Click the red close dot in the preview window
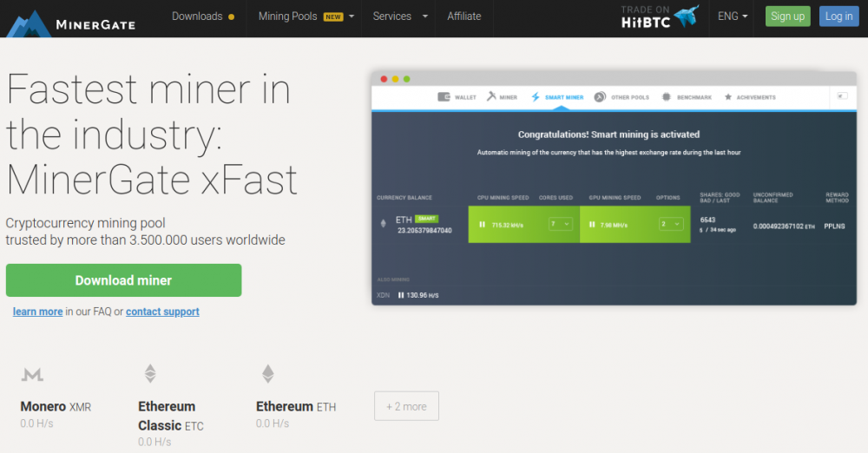The height and width of the screenshot is (453, 868). click(384, 79)
